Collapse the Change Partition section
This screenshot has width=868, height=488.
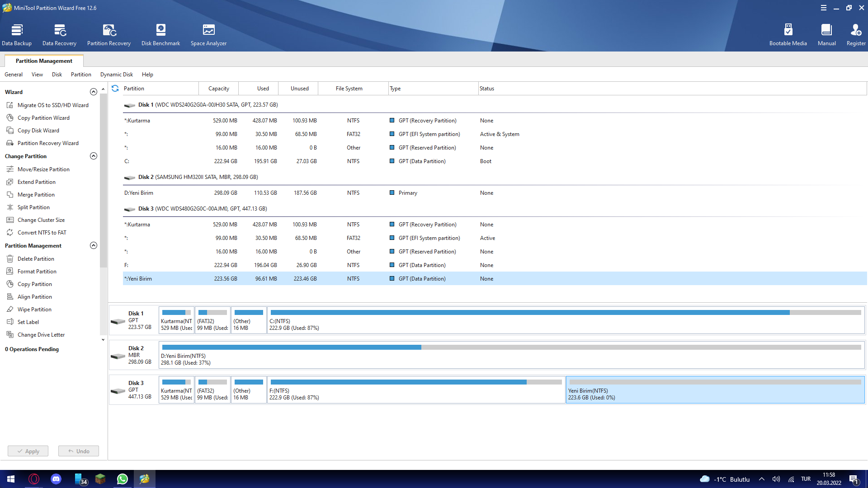(x=94, y=156)
